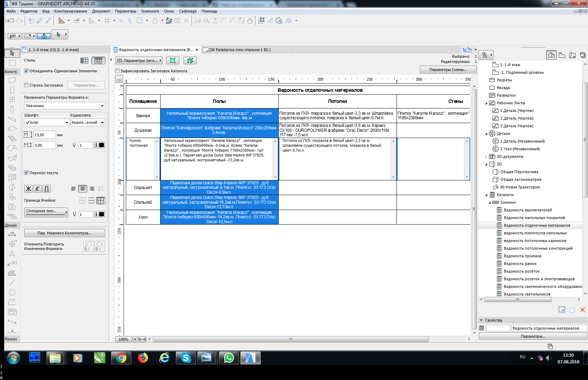This screenshot has width=588, height=380.
Task: Open the Документ menu
Action: tap(101, 11)
